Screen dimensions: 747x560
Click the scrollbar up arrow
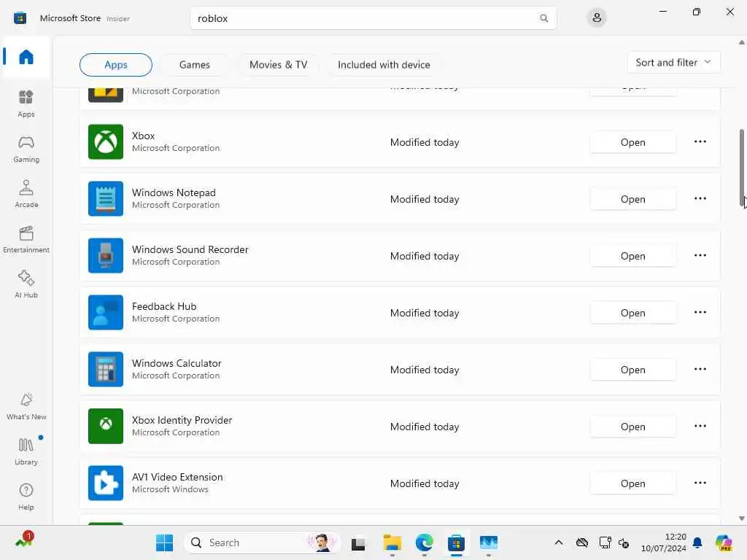(742, 42)
